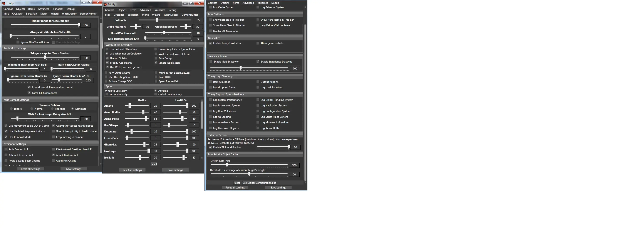Click Inactivity timer value 700 field
644x228 pixels.
coord(295,69)
